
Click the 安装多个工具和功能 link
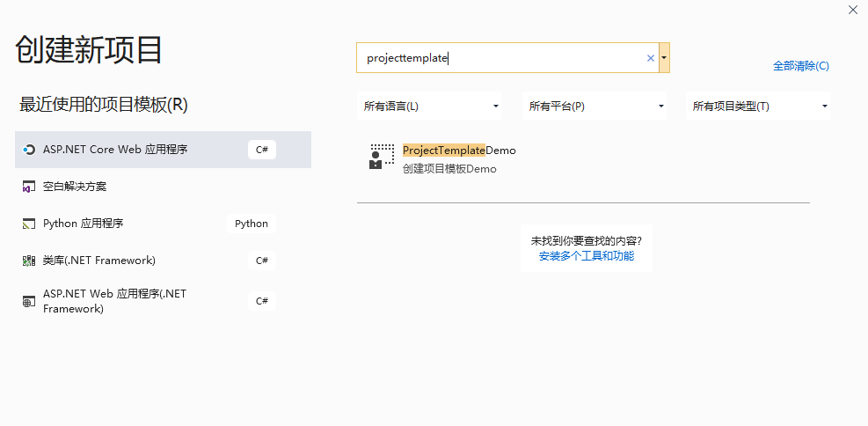[x=587, y=256]
